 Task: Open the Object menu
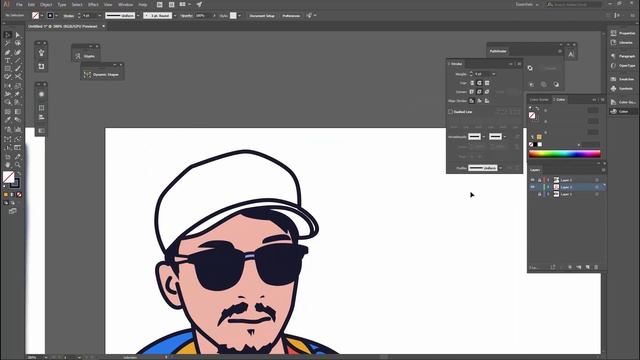pos(46,4)
